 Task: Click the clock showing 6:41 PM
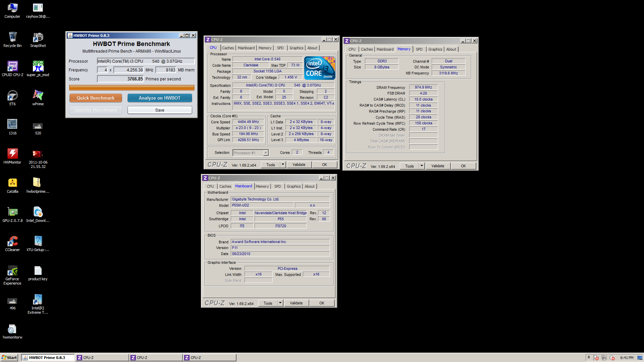[x=627, y=358]
